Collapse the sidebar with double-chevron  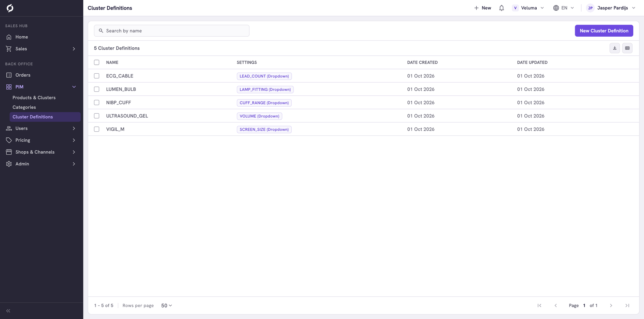pos(8,311)
